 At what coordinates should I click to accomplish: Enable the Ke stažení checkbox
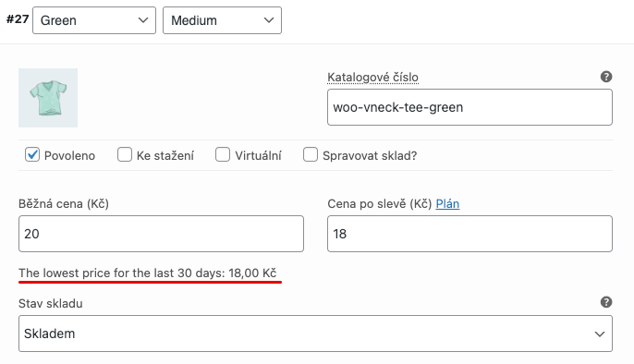coord(125,154)
